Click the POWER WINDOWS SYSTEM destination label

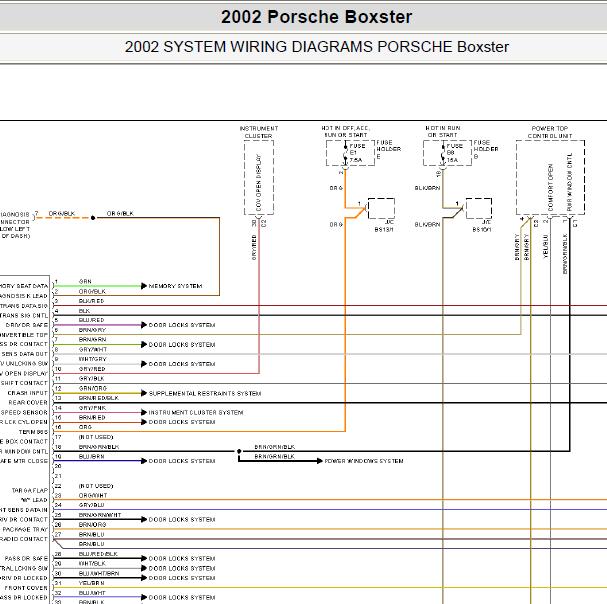[x=364, y=461]
